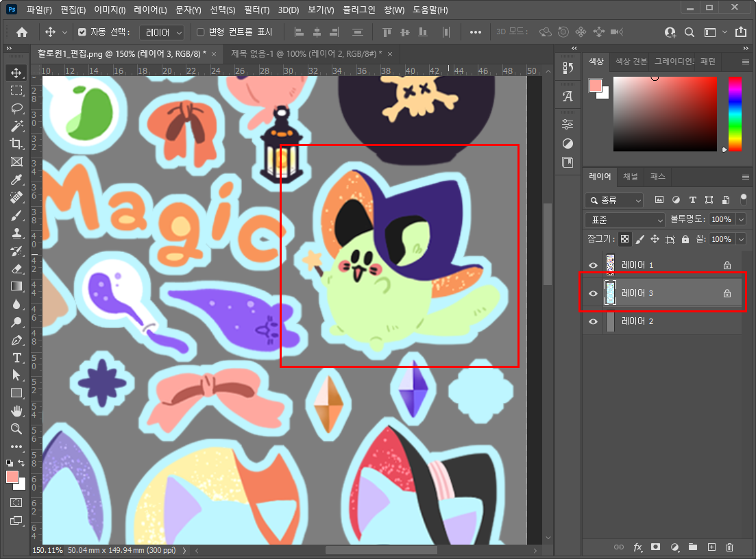Select the Path Selection tool
Image resolution: width=756 pixels, height=559 pixels.
[16, 375]
